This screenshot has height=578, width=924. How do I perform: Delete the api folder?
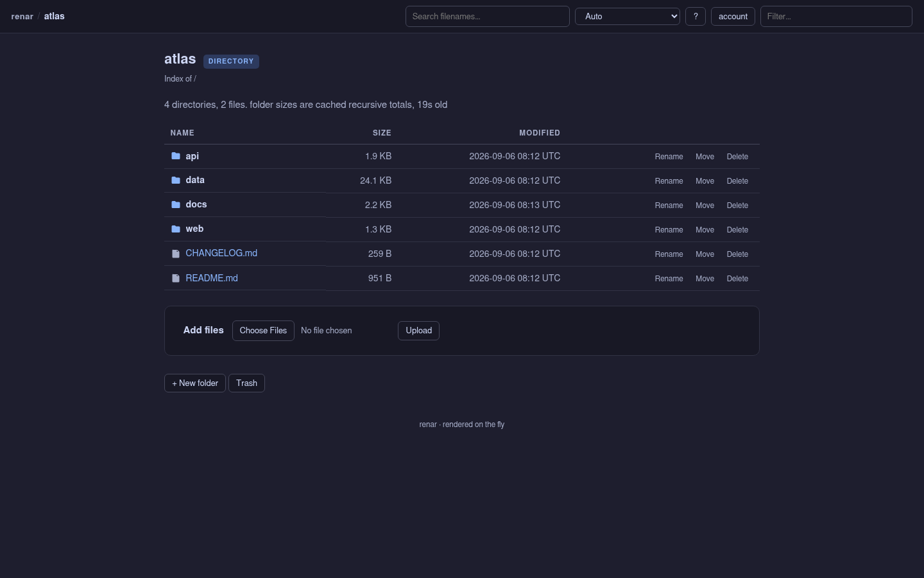[737, 157]
